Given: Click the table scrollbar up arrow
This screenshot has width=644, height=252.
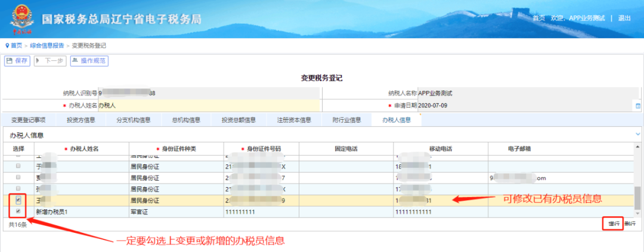Looking at the screenshot, I should tap(638, 147).
